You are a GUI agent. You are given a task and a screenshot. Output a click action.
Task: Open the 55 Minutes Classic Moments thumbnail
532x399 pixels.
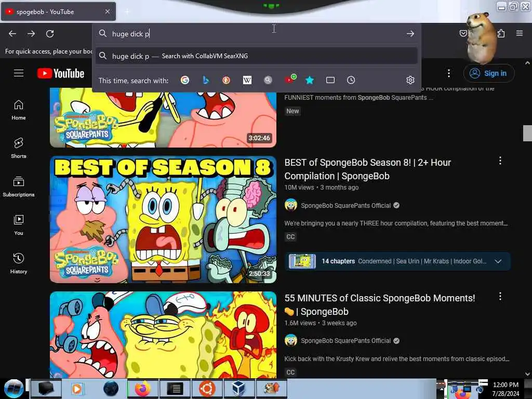pyautogui.click(x=163, y=335)
